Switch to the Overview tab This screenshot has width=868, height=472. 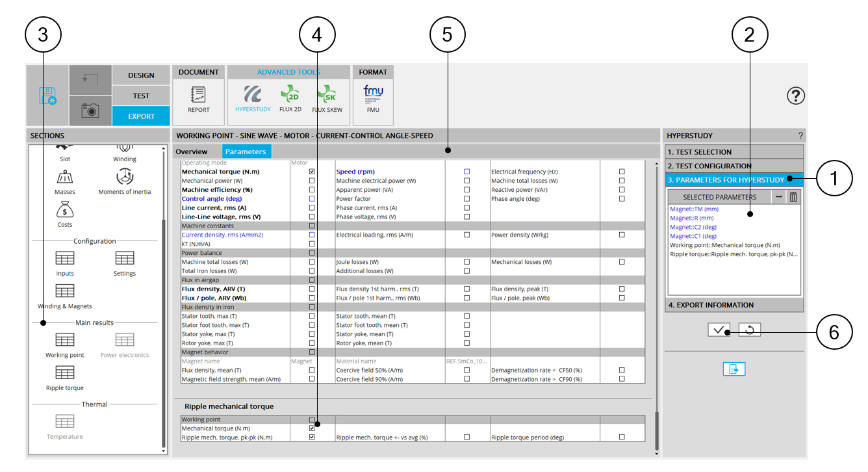pos(191,151)
